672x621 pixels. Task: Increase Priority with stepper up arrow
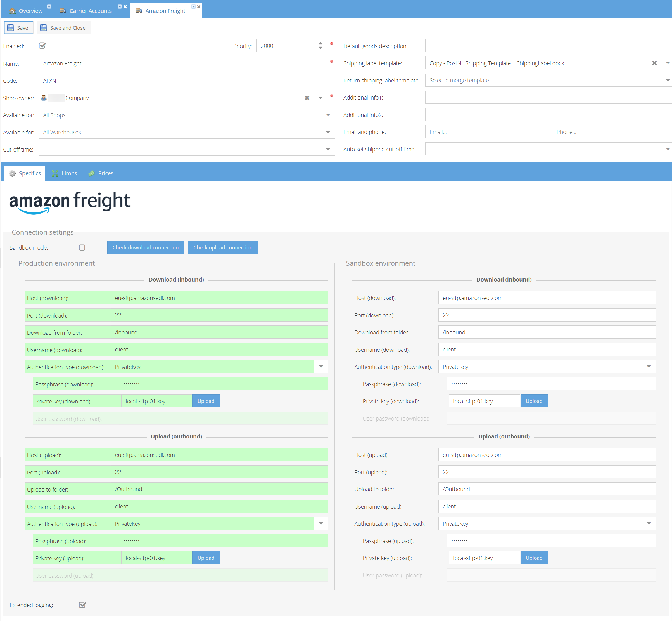(320, 43)
